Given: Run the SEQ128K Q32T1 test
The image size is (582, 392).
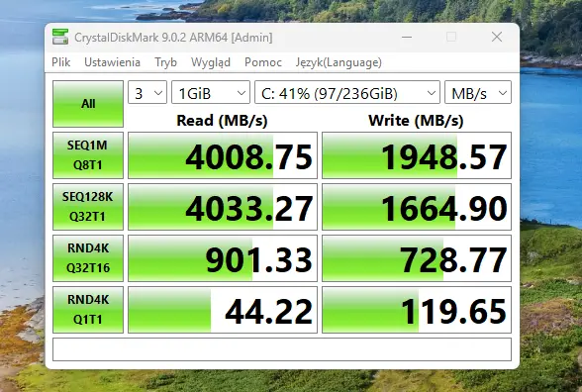Looking at the screenshot, I should (x=88, y=207).
